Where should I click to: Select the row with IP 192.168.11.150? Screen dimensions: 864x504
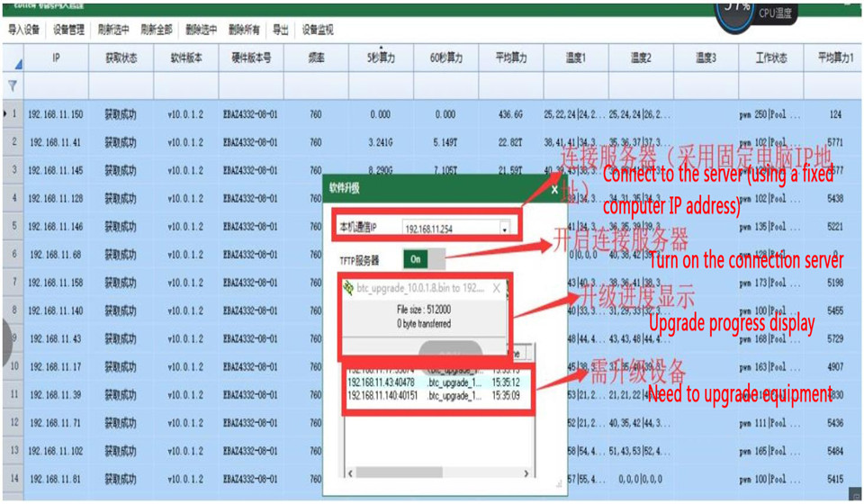[56, 114]
